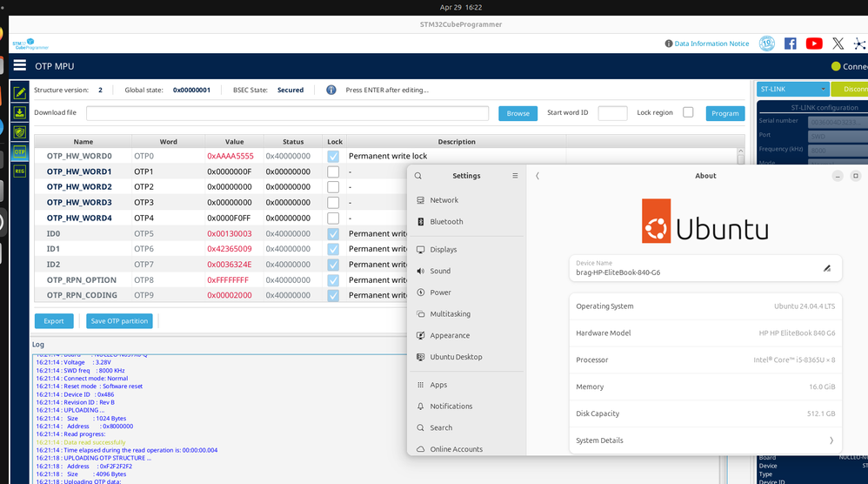Open Apps settings
Viewport: 868px width, 484px height.
pos(467,384)
